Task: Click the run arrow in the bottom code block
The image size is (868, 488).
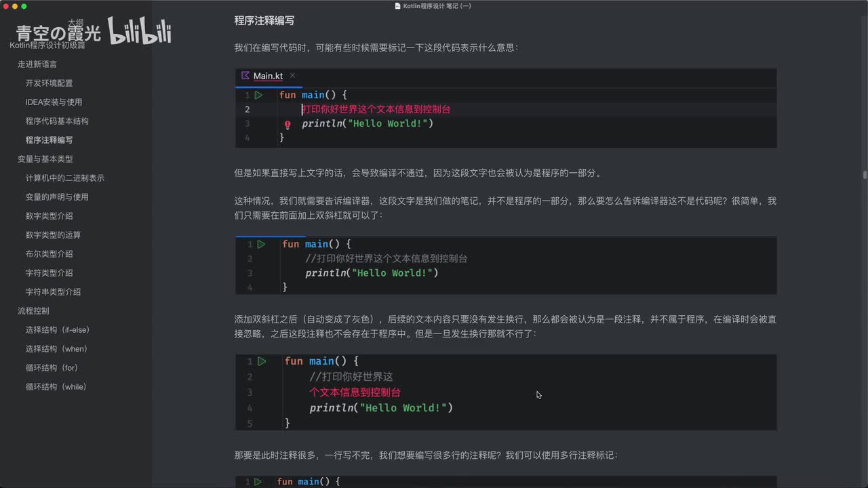Action: pyautogui.click(x=258, y=482)
